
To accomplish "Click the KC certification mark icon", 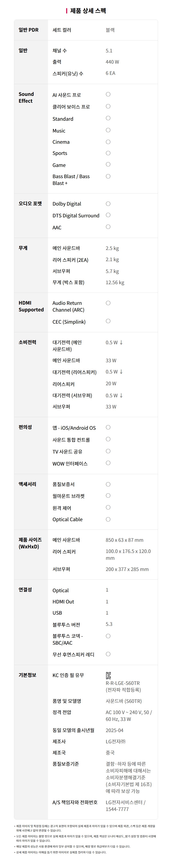I will pos(108,675).
